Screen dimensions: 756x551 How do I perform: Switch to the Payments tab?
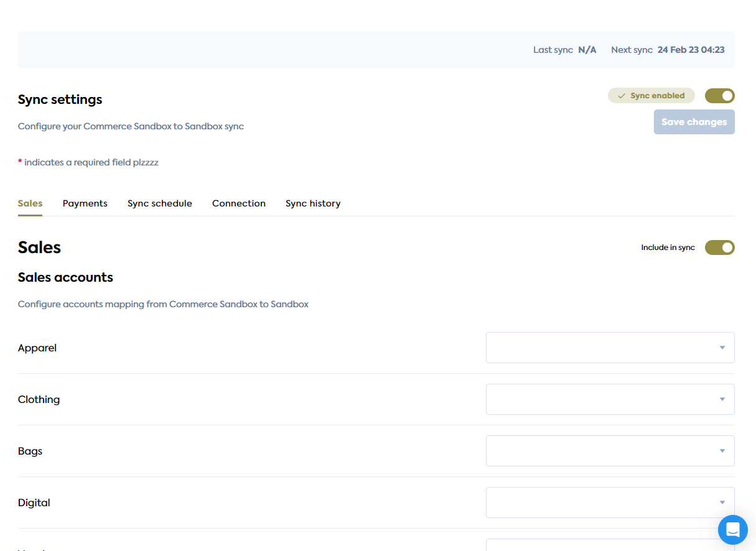[85, 203]
